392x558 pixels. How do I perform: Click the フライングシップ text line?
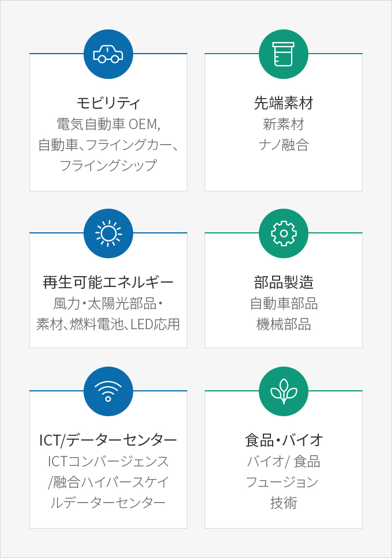coord(108,165)
